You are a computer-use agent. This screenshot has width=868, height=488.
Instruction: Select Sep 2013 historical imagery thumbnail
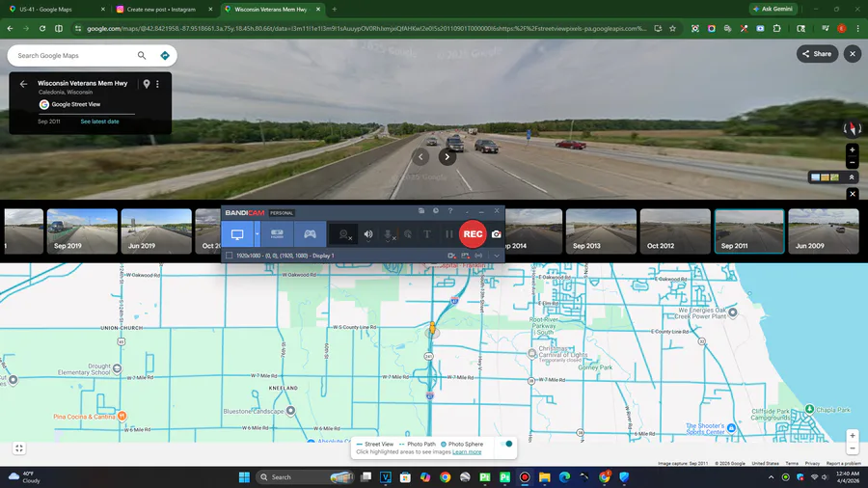601,231
